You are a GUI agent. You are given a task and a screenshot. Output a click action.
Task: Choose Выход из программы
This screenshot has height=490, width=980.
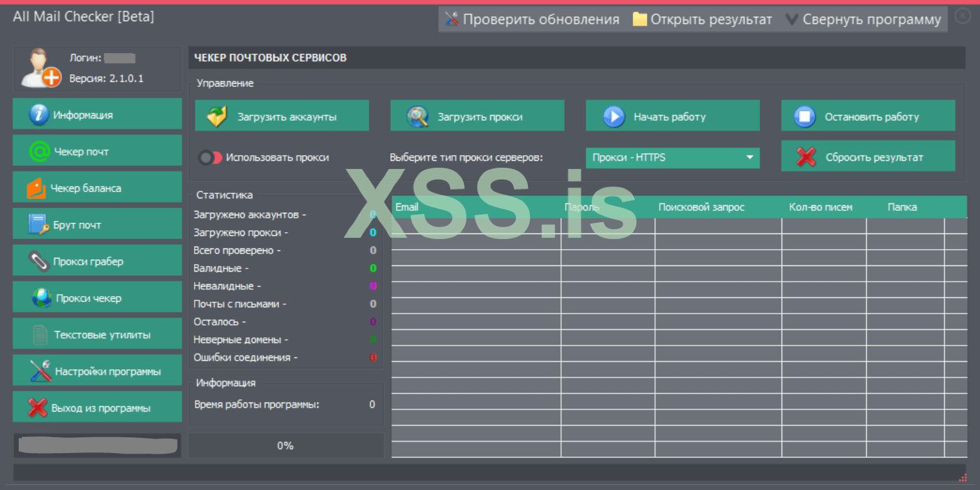pyautogui.click(x=97, y=408)
